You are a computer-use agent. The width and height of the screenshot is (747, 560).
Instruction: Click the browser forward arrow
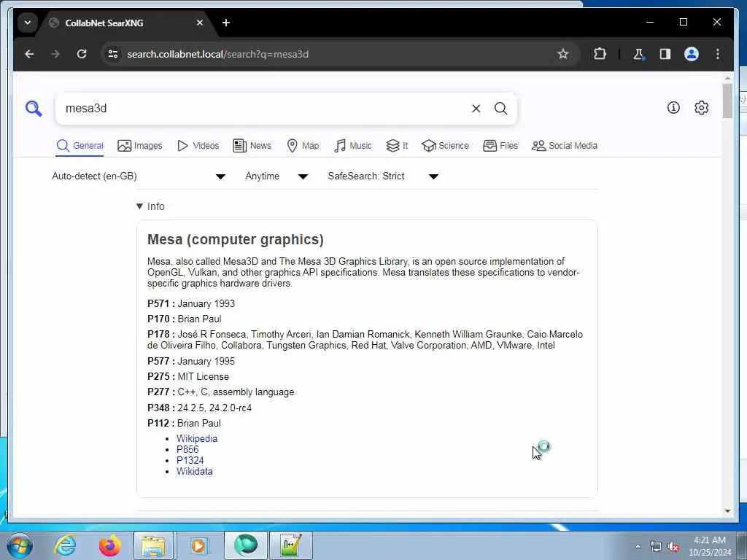(x=55, y=54)
